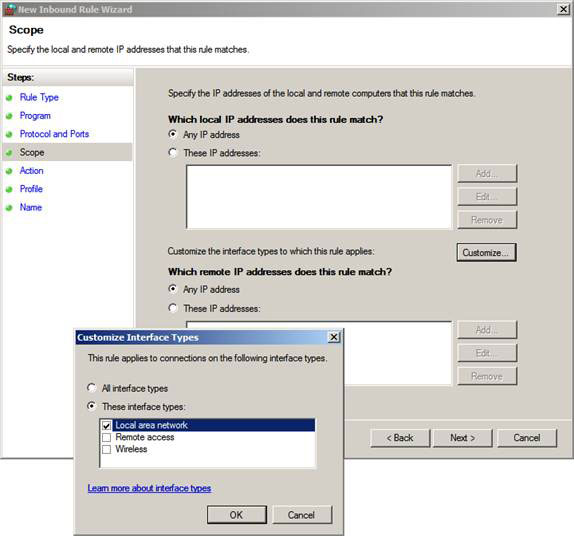The height and width of the screenshot is (536, 574).
Task: Uncheck the Local area network checkbox
Action: click(107, 425)
